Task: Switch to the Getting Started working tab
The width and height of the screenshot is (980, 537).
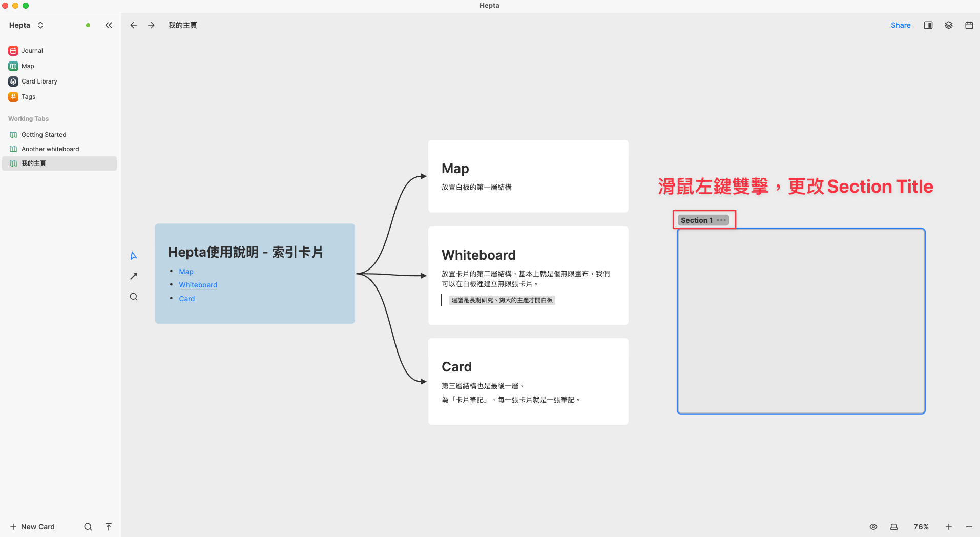Action: point(44,134)
